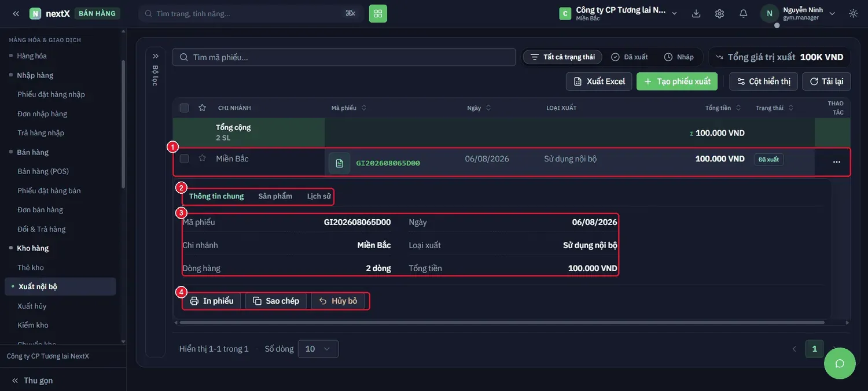The width and height of the screenshot is (868, 391).
Task: Sort by Trạng thái column
Action: [775, 108]
